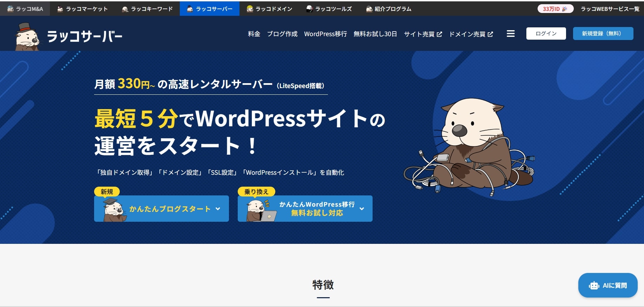Click ラッコM&A tab otter icon
Image resolution: width=644 pixels, height=307 pixels.
(x=11, y=9)
